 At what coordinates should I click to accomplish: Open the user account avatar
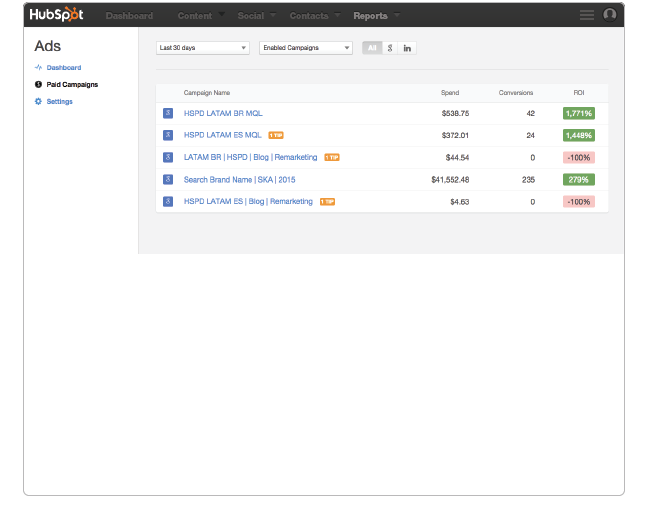(609, 15)
